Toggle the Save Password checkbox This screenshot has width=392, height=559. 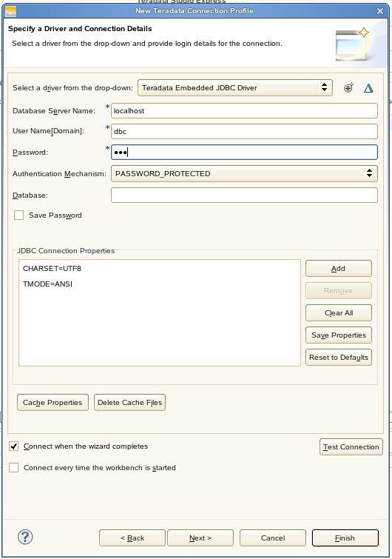click(x=19, y=215)
